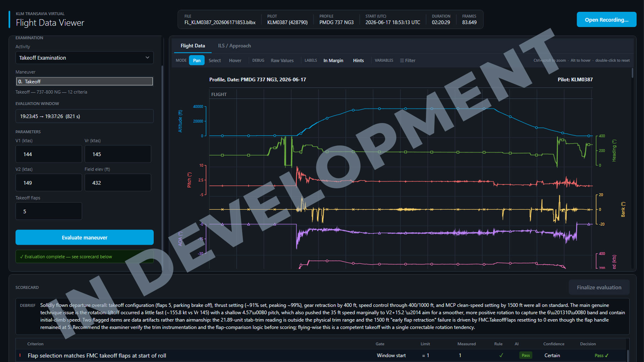Click the V1 (ktas) input field
Screen dimensions: 644x362
tap(49, 154)
